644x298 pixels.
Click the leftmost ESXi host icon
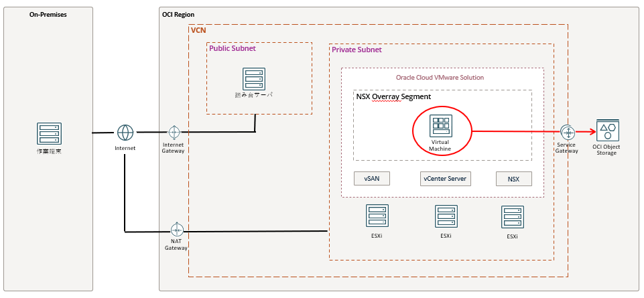click(x=377, y=217)
